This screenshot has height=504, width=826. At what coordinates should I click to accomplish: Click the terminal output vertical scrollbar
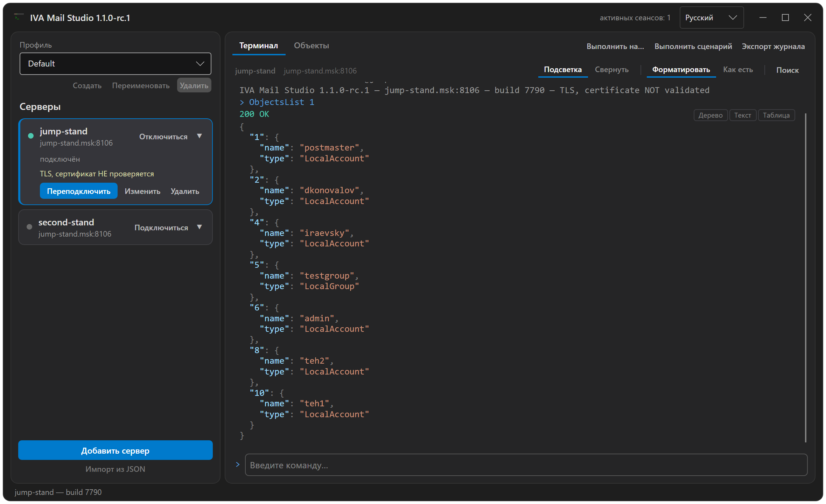tap(805, 278)
